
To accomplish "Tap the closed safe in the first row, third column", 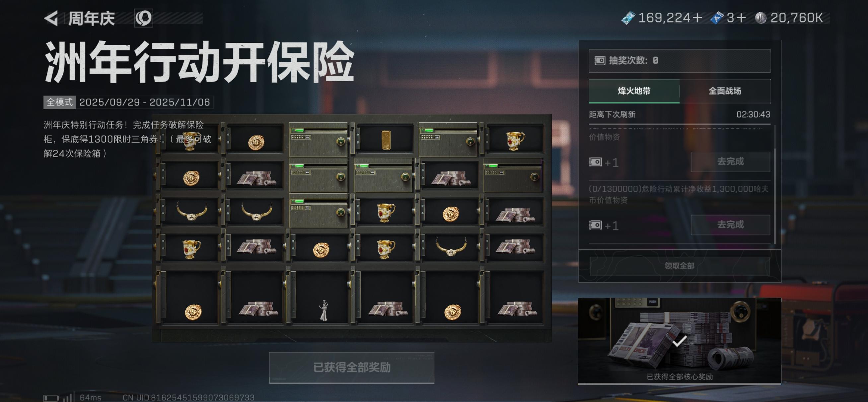I will pos(318,140).
